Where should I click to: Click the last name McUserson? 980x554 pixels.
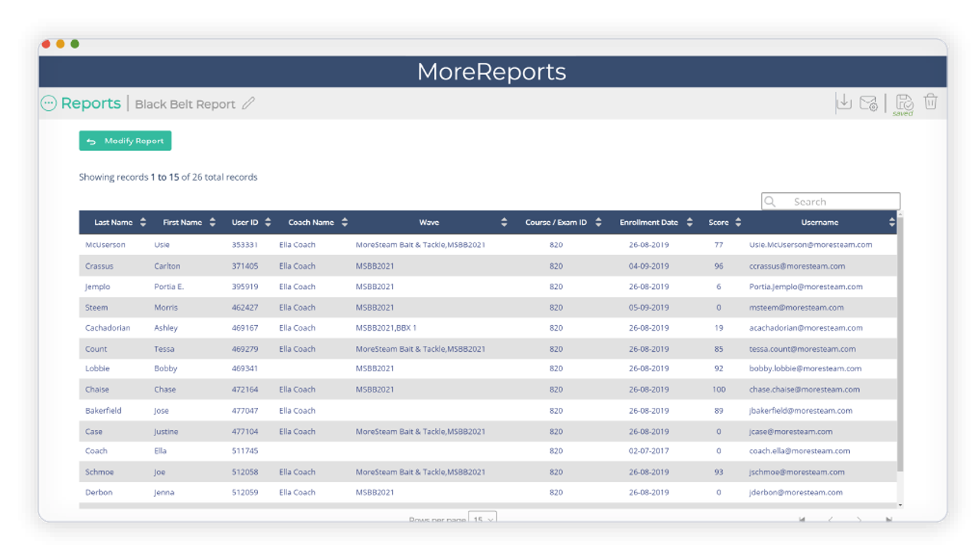(x=105, y=245)
